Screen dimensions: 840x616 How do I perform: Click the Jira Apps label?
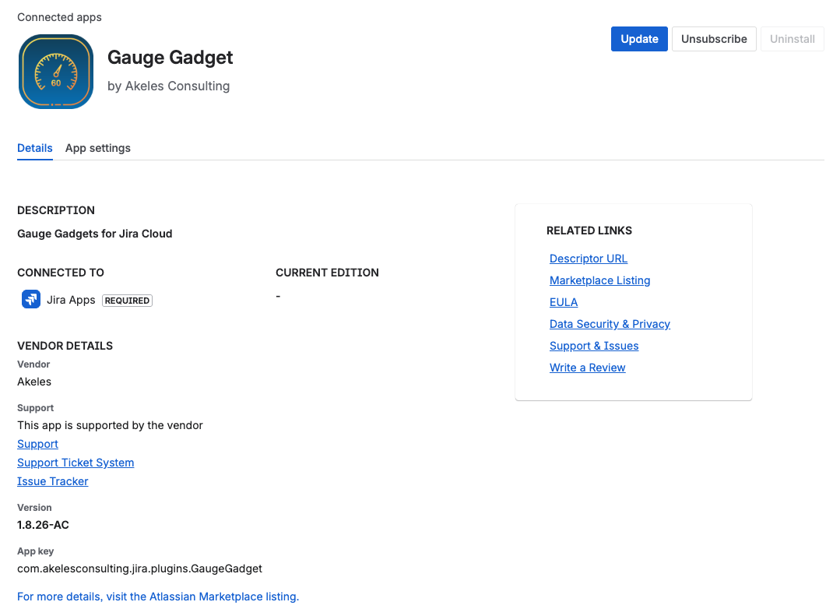pyautogui.click(x=71, y=300)
